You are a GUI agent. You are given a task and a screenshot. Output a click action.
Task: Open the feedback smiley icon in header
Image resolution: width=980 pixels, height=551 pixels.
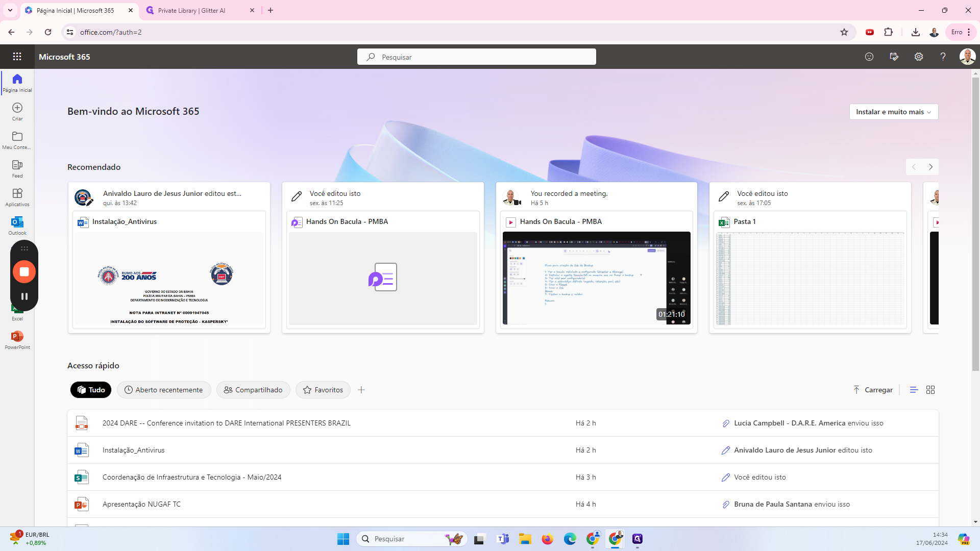click(x=869, y=57)
